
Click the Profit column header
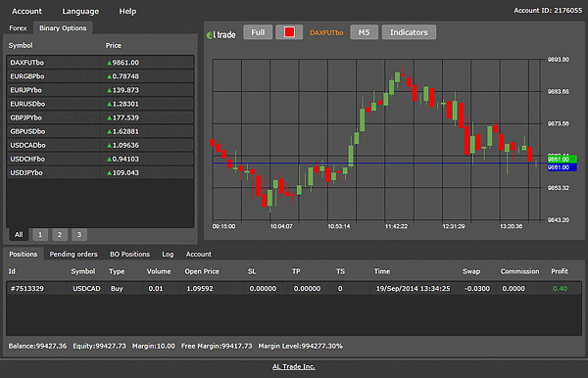point(560,271)
